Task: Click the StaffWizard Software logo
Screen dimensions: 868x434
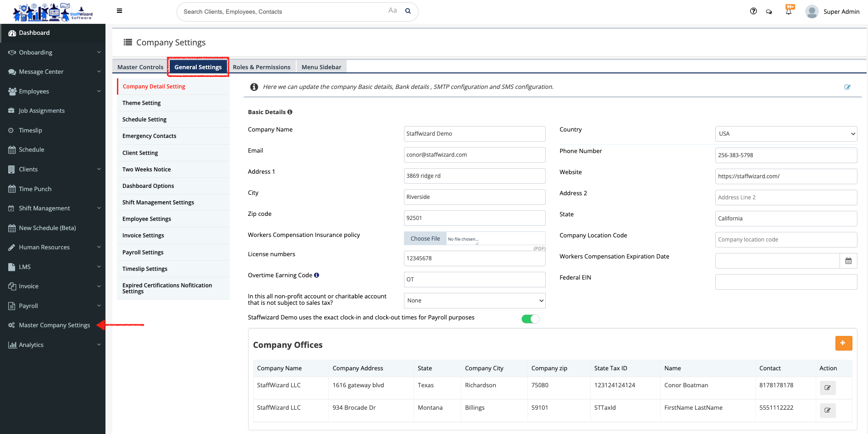Action: (53, 12)
